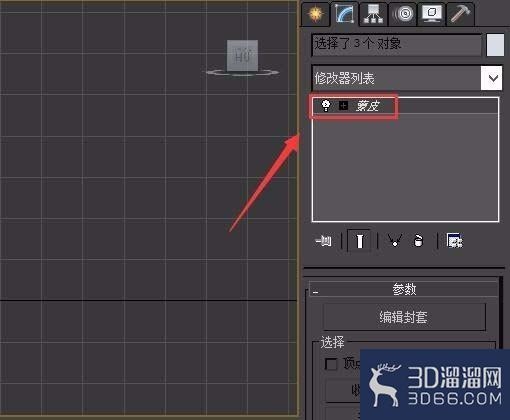The height and width of the screenshot is (420, 510).
Task: Open the Display panel tab
Action: point(432,14)
